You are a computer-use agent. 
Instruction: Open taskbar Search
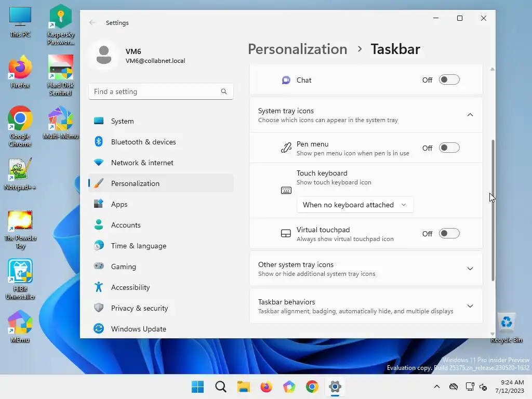(220, 387)
